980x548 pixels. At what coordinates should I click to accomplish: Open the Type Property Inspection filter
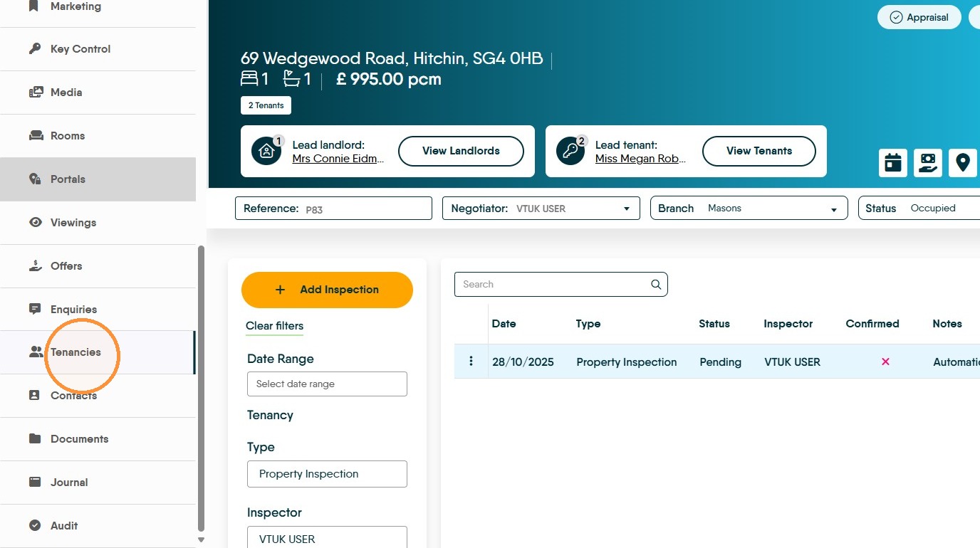327,474
